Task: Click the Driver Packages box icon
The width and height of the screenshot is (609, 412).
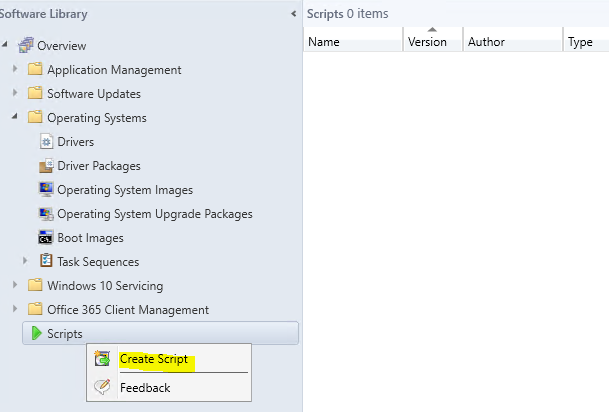Action: (x=46, y=165)
